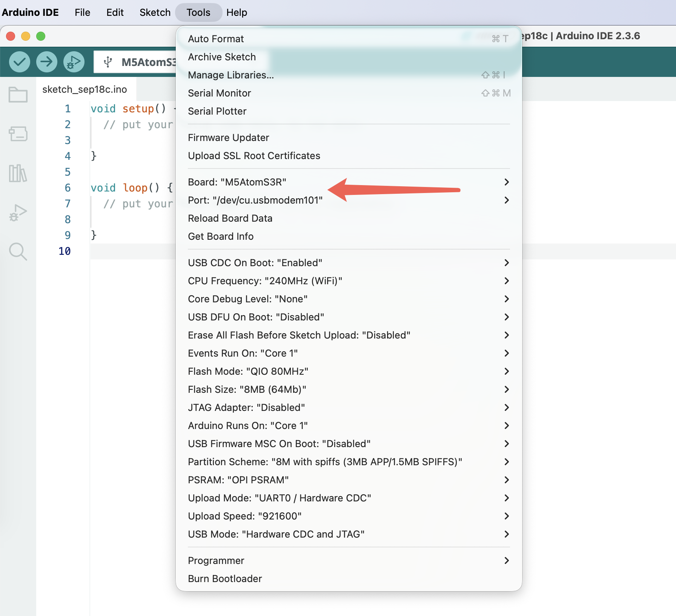
Task: Expand JTAG Adapter submenu
Action: pos(349,408)
